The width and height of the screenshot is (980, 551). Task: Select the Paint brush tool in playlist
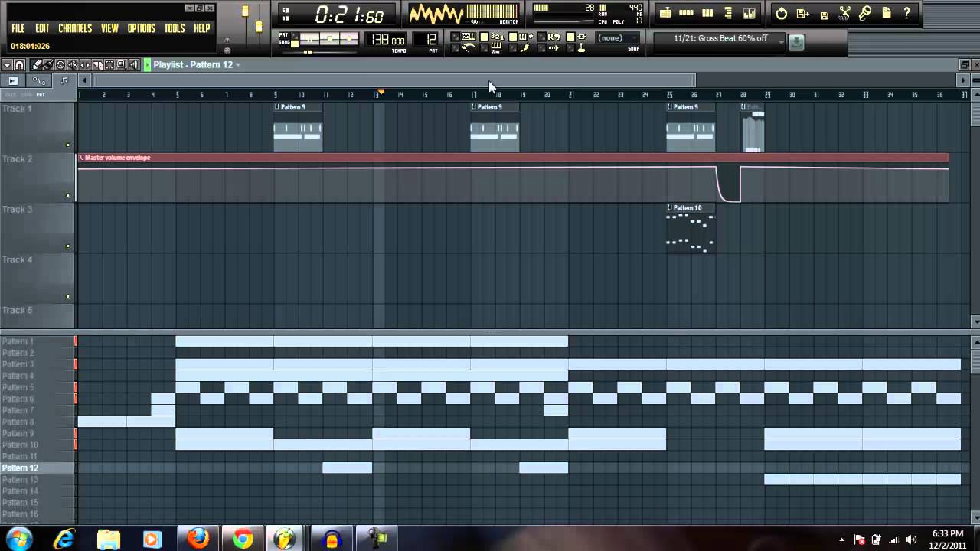[47, 65]
